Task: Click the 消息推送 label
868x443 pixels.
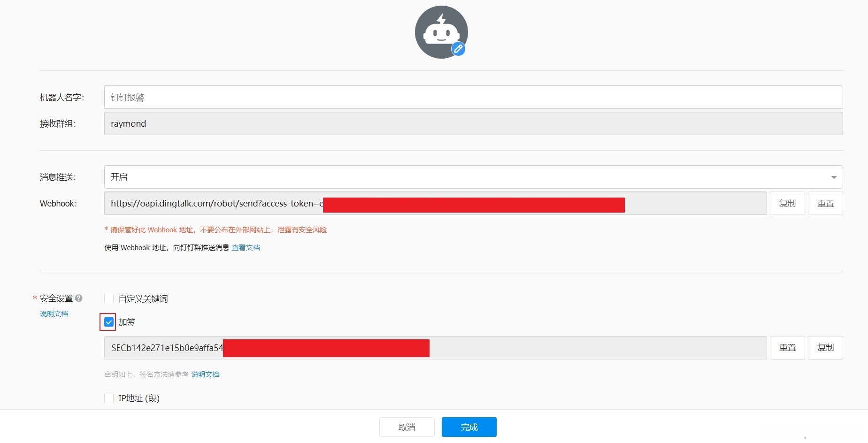Action: 58,177
